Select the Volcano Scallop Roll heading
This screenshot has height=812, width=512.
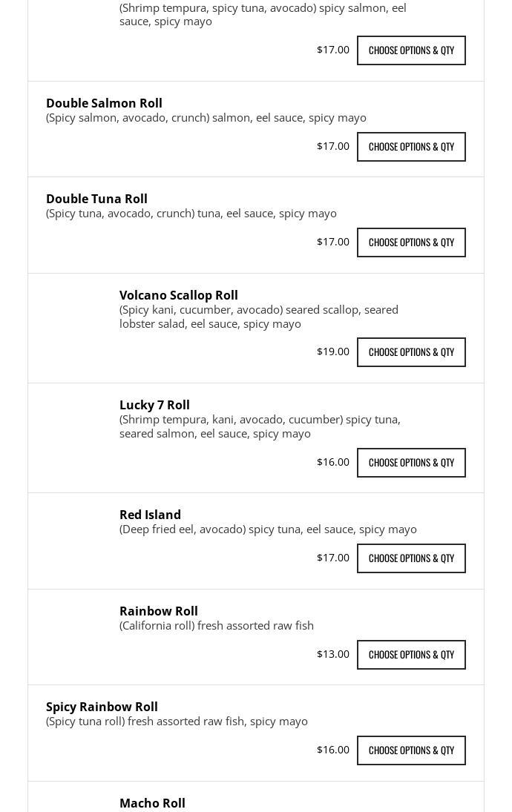pos(179,295)
